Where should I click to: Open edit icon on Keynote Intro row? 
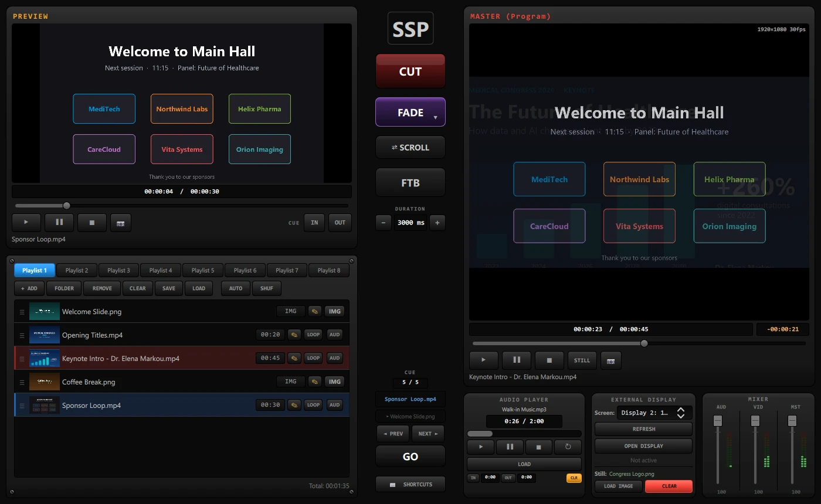(x=294, y=358)
